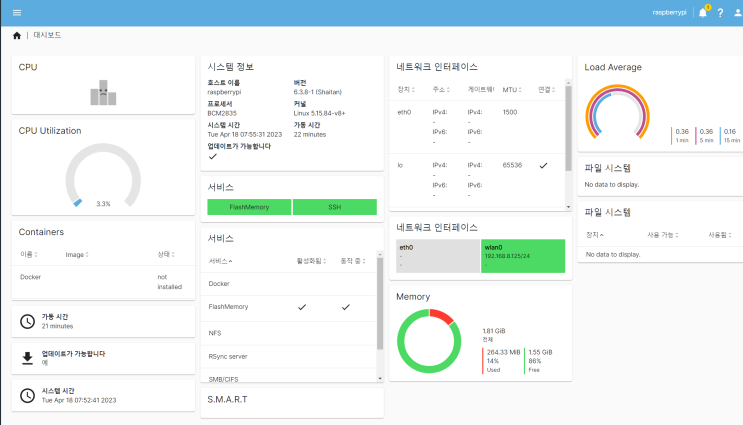Click the update download icon
The width and height of the screenshot is (743, 425).
[27, 358]
